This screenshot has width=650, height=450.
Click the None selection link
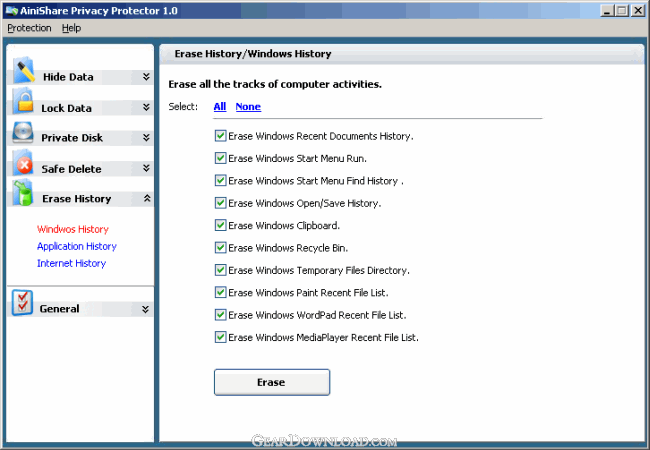248,106
